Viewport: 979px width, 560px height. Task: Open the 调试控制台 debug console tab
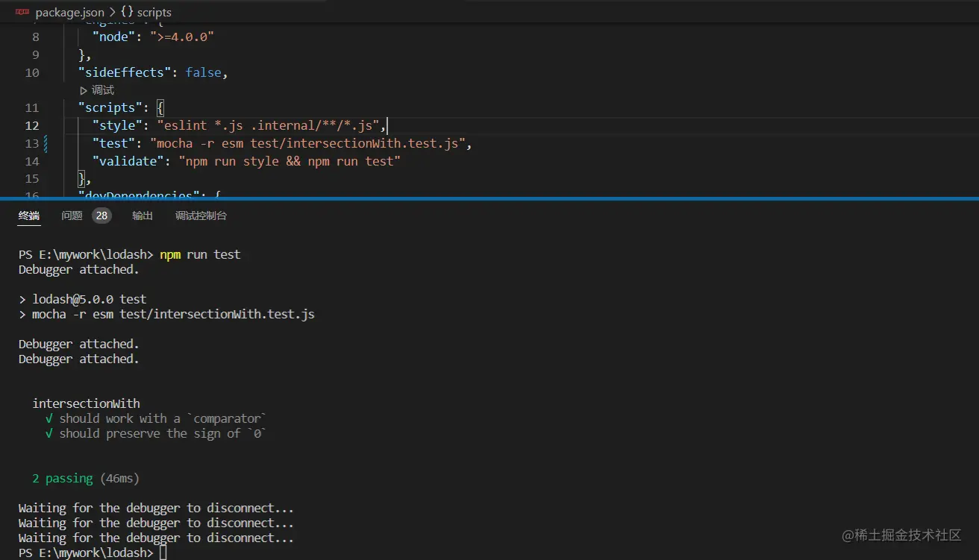point(201,215)
